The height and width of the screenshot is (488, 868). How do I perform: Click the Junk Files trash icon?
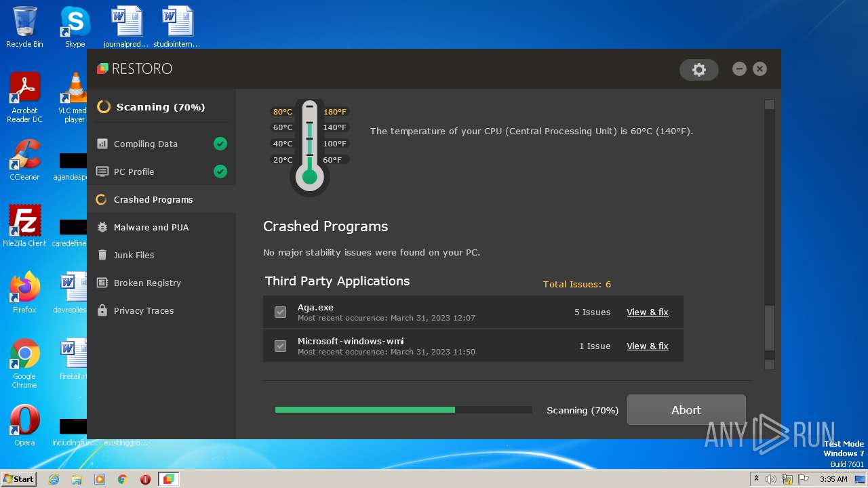[x=102, y=255]
